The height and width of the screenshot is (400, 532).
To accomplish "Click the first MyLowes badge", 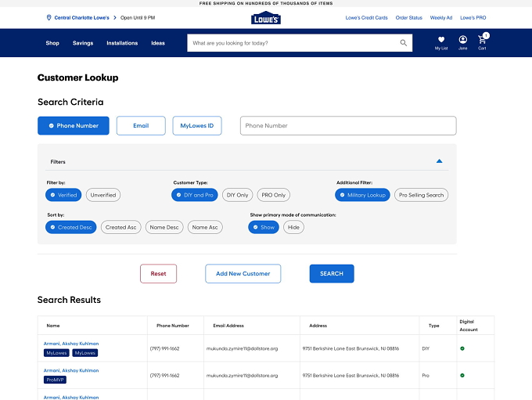I will coord(56,353).
